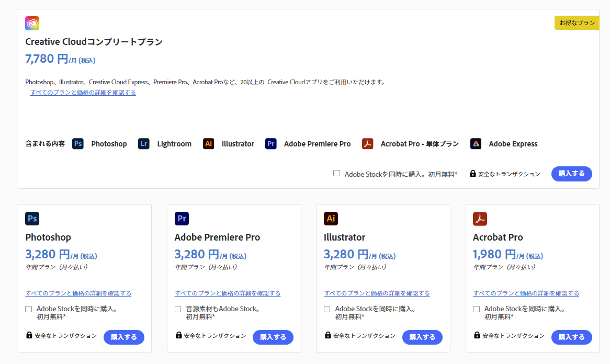The height and width of the screenshot is (364, 610).
Task: Buy the Creative Cloud コンプリートプラン with 購入する
Action: pyautogui.click(x=571, y=174)
